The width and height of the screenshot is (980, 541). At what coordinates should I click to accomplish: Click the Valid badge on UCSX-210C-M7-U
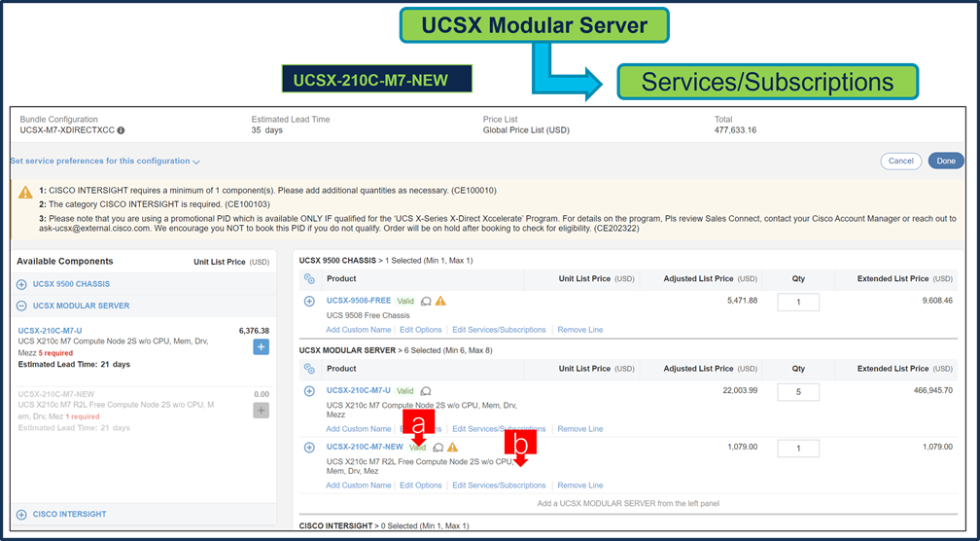click(x=405, y=391)
